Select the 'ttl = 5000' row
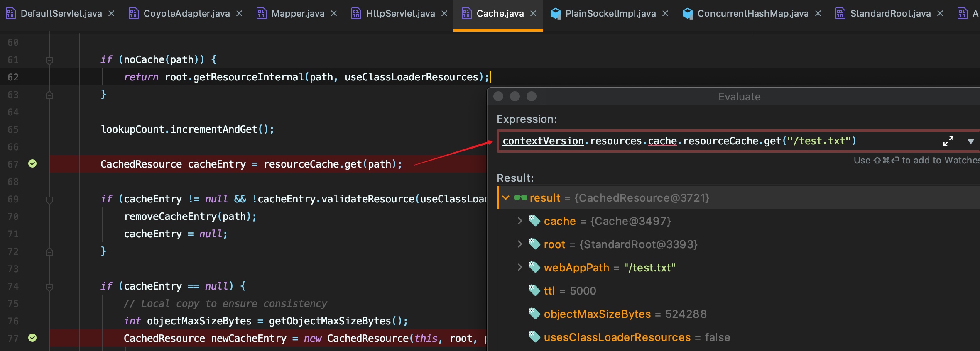The height and width of the screenshot is (351, 980). click(739, 291)
